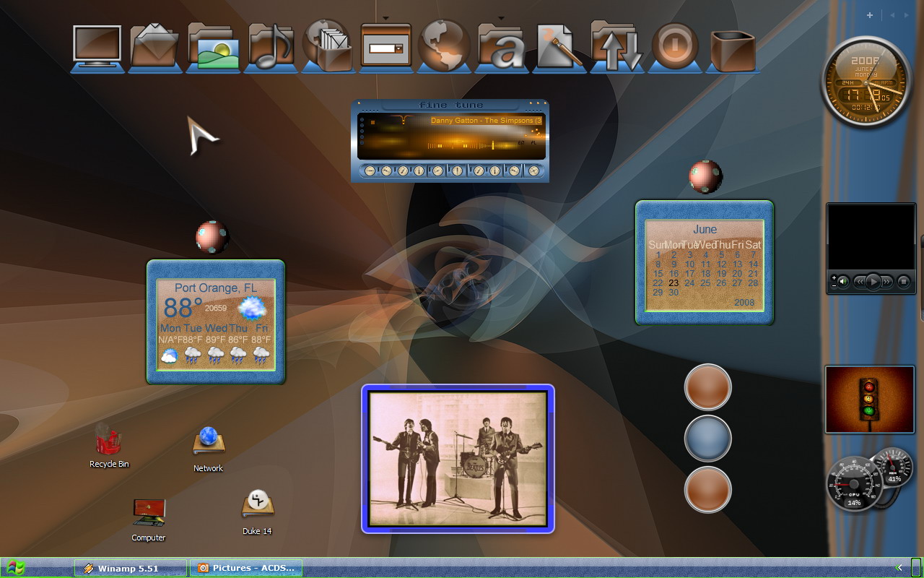Switch to Pictures - ACDSee taskbar item

click(246, 568)
